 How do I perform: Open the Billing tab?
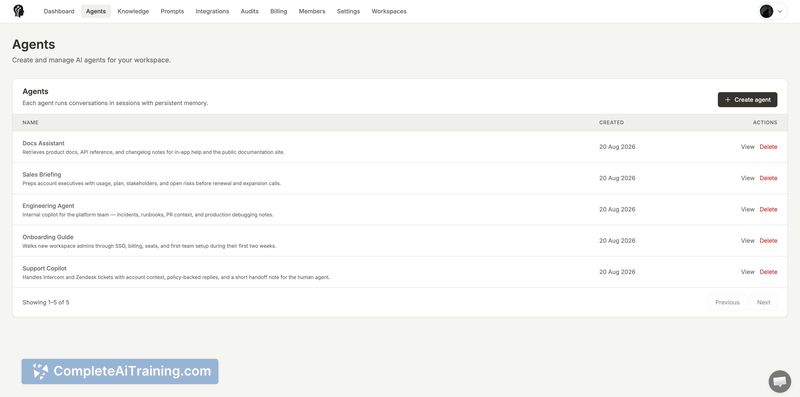pyautogui.click(x=279, y=11)
